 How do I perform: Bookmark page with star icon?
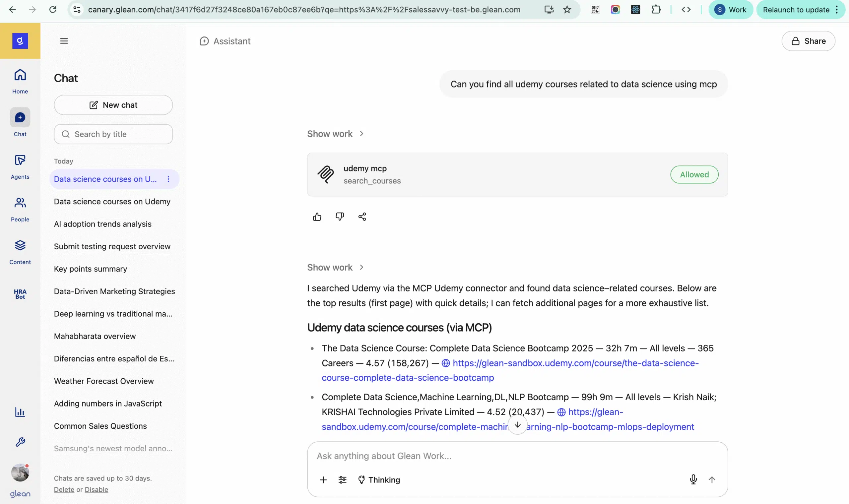click(567, 10)
